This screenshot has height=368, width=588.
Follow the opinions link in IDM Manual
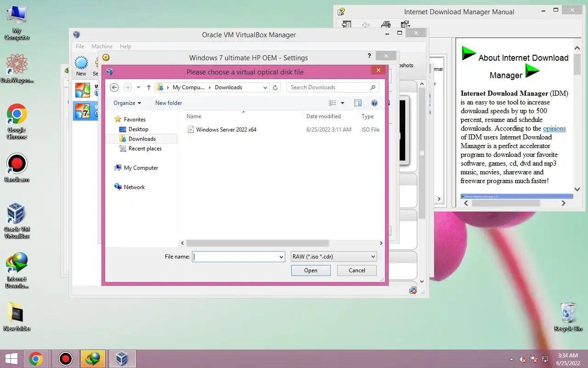(554, 128)
